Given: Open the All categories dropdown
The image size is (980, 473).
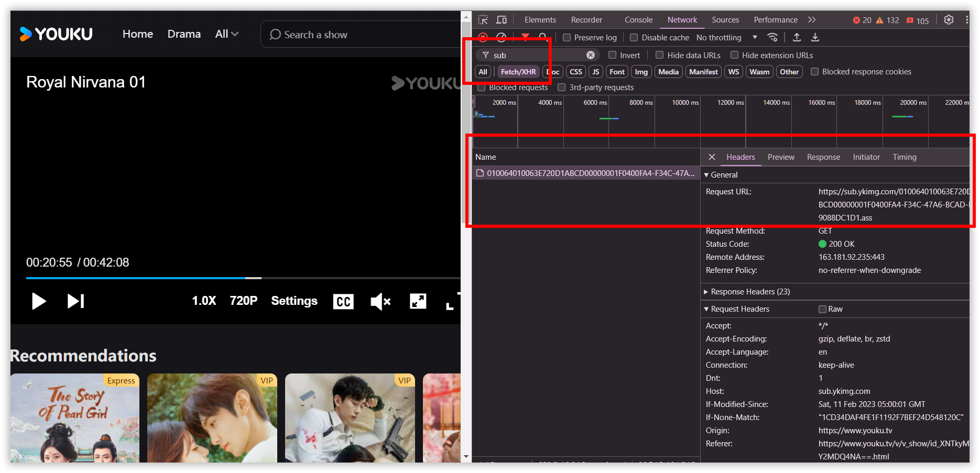Looking at the screenshot, I should (226, 34).
